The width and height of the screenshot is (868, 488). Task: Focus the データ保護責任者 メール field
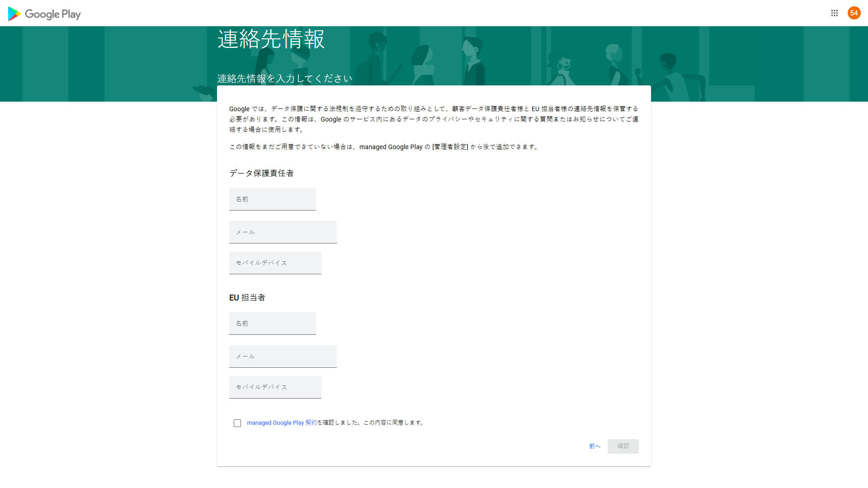tap(283, 232)
